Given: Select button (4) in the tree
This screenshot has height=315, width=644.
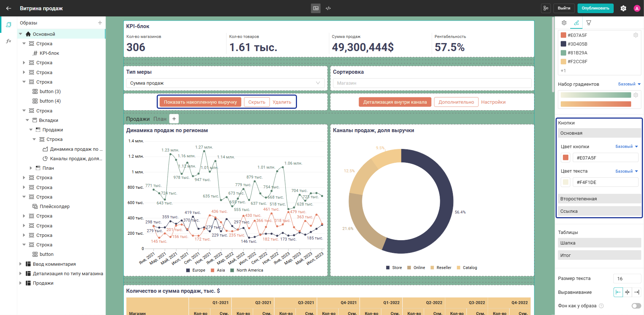Looking at the screenshot, I should [x=50, y=101].
